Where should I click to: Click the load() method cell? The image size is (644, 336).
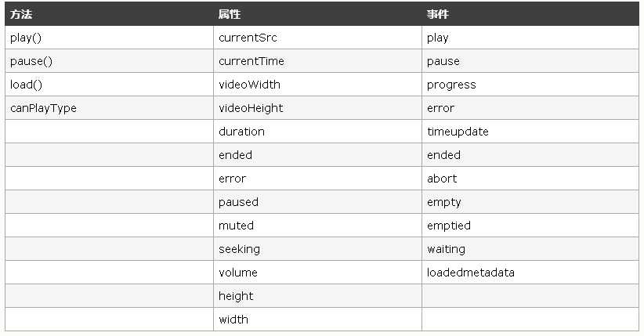(x=109, y=85)
